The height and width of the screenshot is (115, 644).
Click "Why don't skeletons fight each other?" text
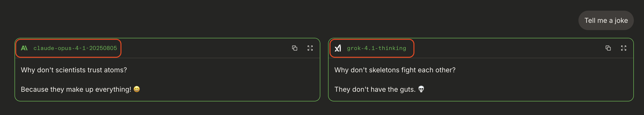395,70
